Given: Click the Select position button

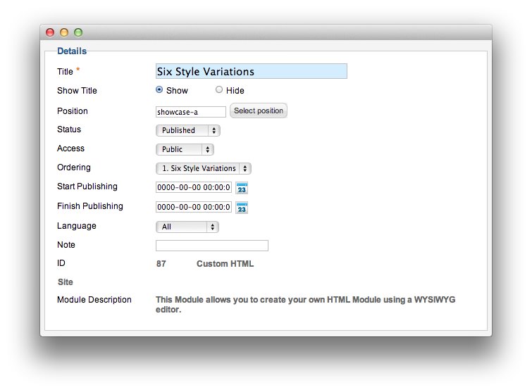Looking at the screenshot, I should click(x=259, y=110).
